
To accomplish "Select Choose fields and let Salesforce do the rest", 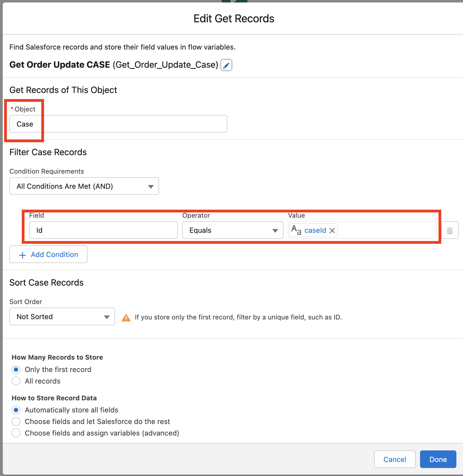I will point(16,422).
